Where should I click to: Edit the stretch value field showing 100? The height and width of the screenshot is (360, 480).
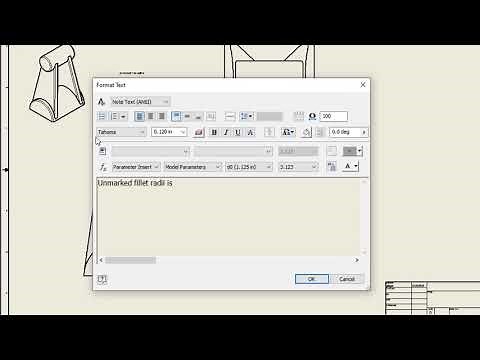[x=334, y=116]
